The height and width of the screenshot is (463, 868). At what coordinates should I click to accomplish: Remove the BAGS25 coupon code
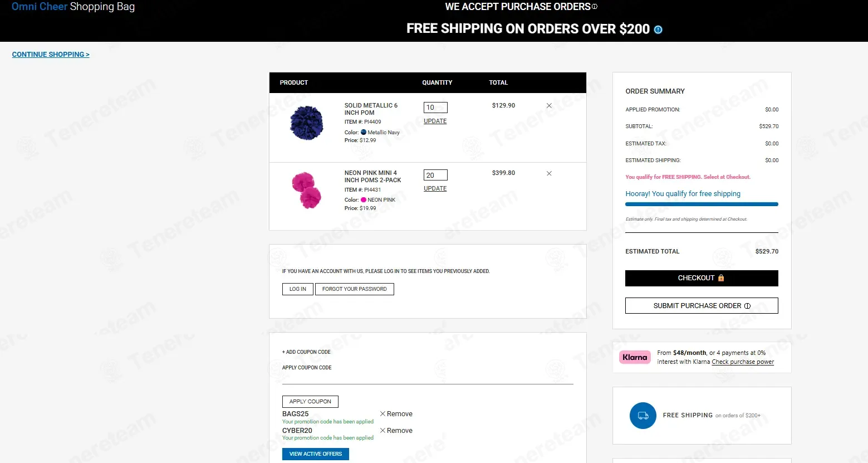pyautogui.click(x=396, y=414)
